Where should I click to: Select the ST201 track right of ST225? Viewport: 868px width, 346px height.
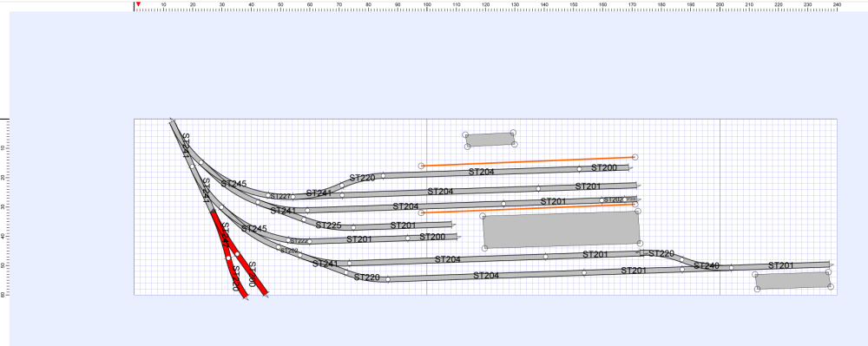(403, 225)
